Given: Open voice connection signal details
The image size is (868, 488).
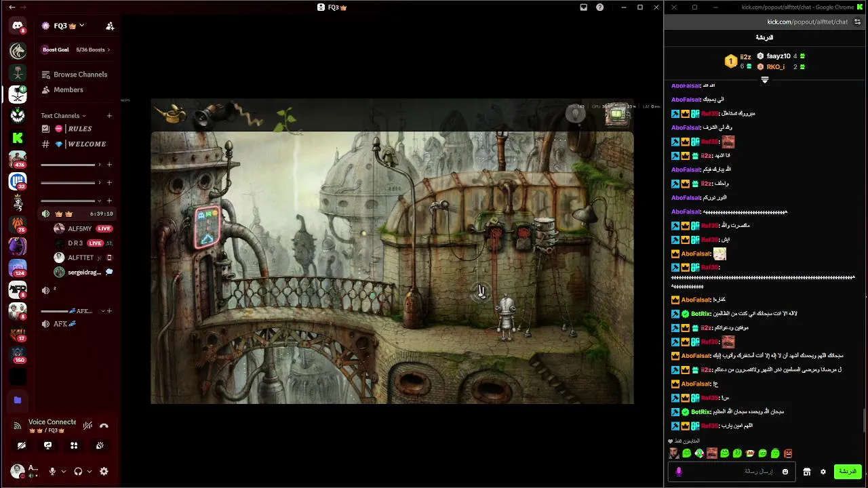Looking at the screenshot, I should tap(18, 426).
